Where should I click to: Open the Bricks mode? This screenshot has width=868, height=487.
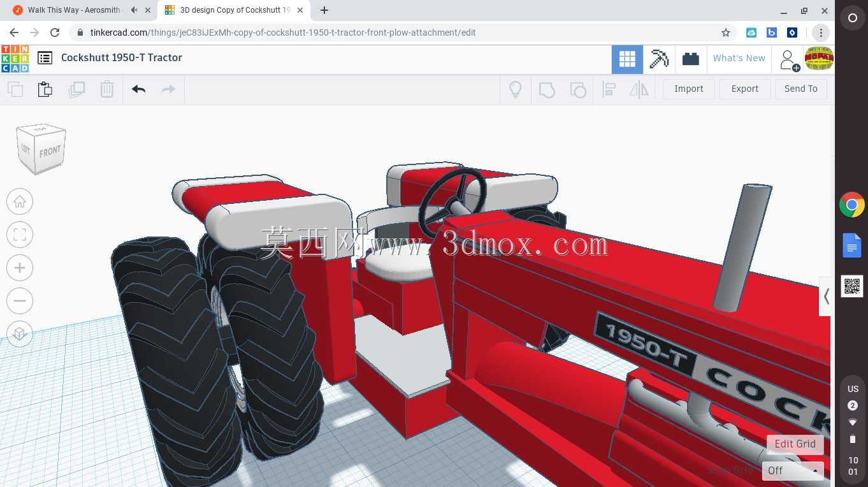point(691,59)
